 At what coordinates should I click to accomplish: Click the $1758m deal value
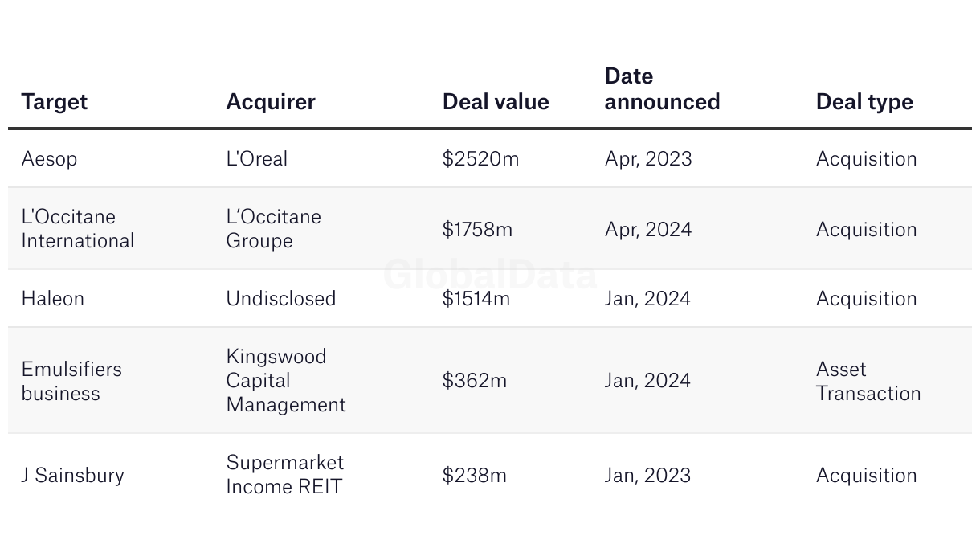(477, 230)
